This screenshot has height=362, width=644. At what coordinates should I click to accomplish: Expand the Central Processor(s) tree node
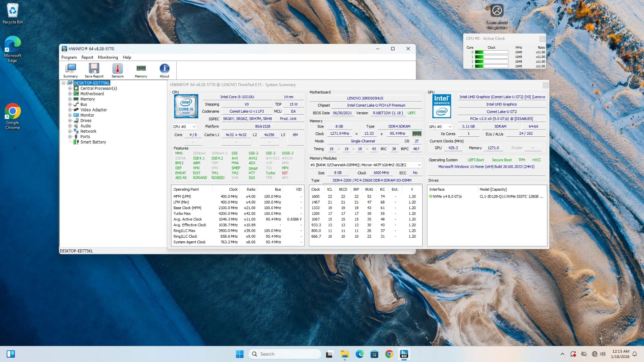click(x=70, y=88)
